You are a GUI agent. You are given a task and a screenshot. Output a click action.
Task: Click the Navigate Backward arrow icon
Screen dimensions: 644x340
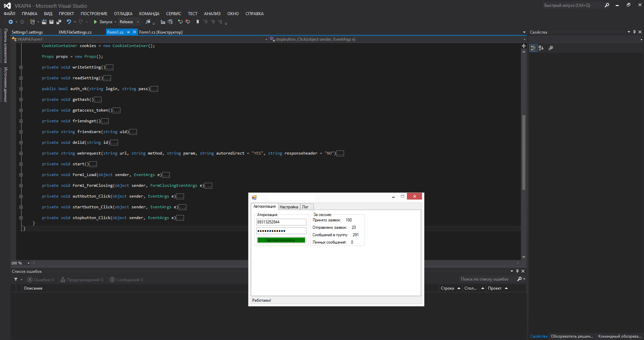coord(11,22)
